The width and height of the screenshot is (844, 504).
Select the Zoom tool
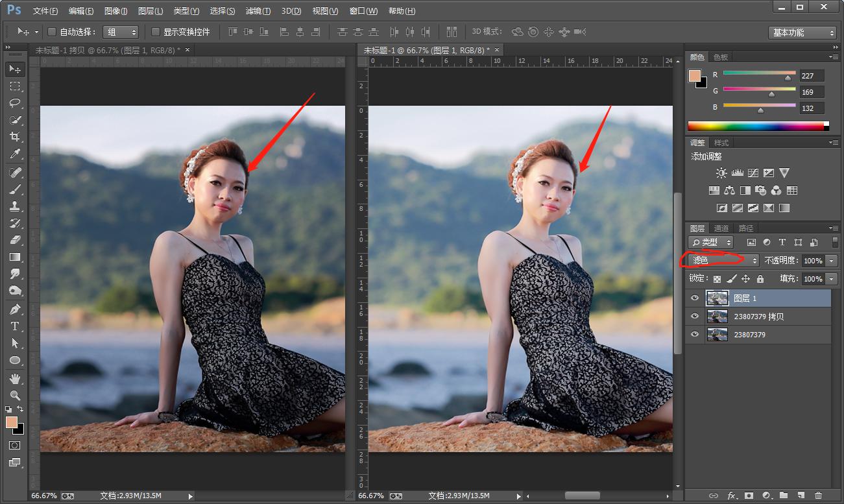[x=15, y=395]
